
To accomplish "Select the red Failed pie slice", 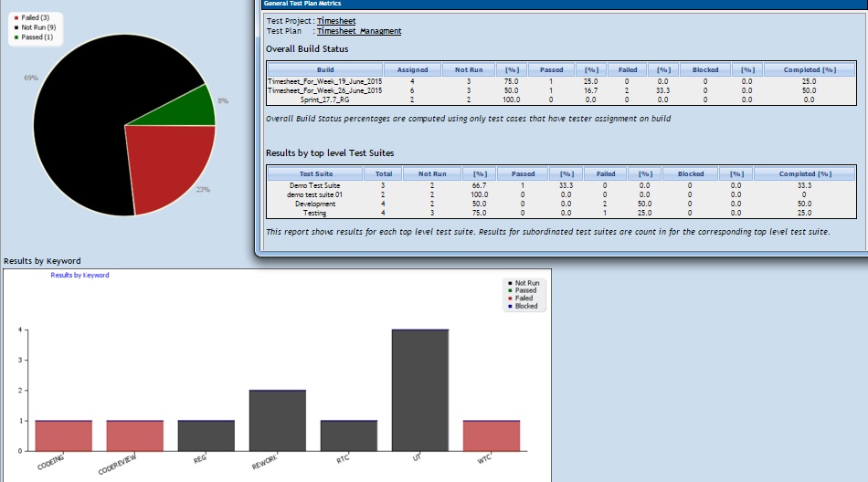I will pos(169,162).
